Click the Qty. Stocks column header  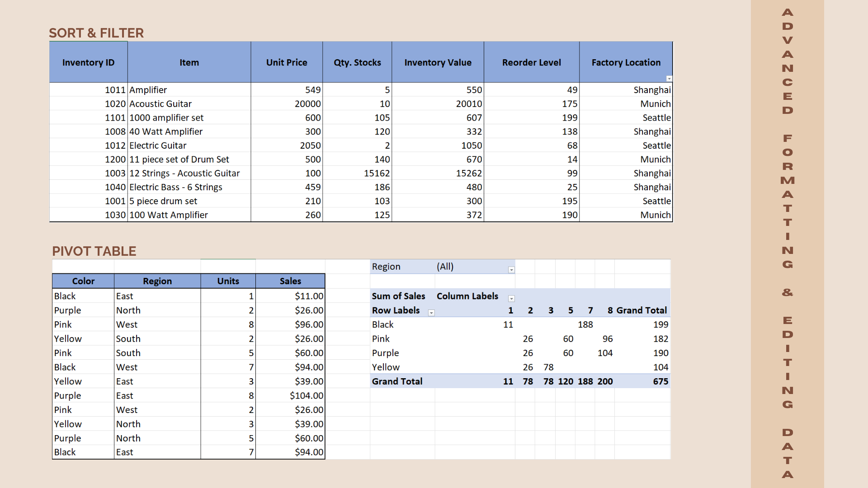click(x=357, y=62)
